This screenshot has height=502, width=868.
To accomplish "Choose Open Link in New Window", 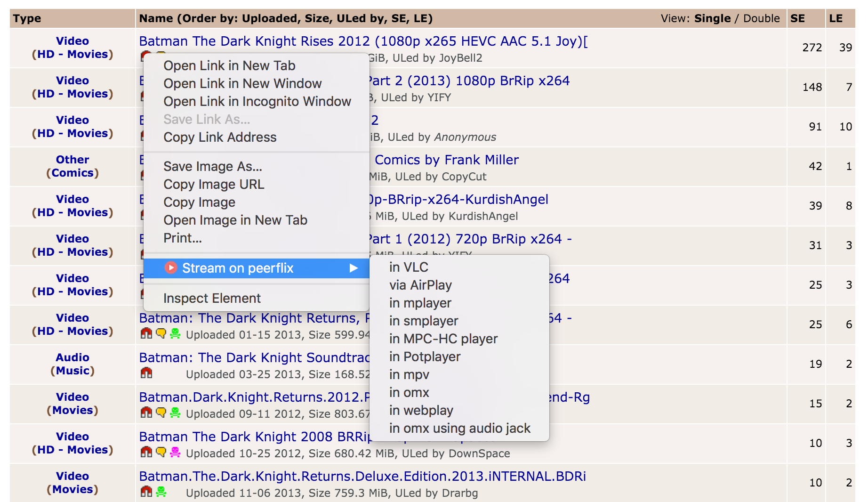I will tap(257, 83).
